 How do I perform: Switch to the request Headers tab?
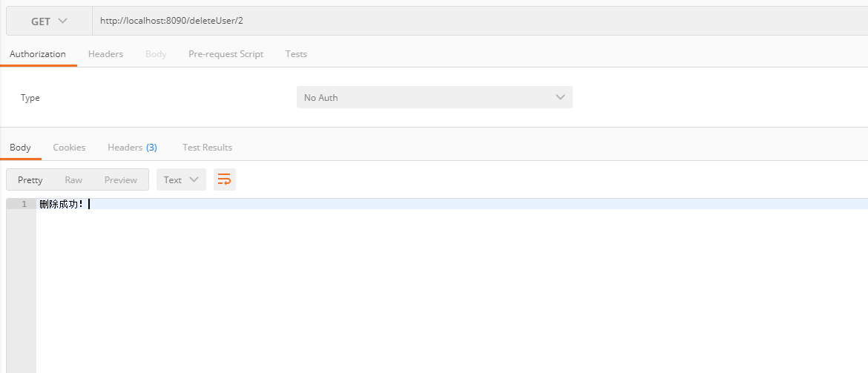point(106,53)
